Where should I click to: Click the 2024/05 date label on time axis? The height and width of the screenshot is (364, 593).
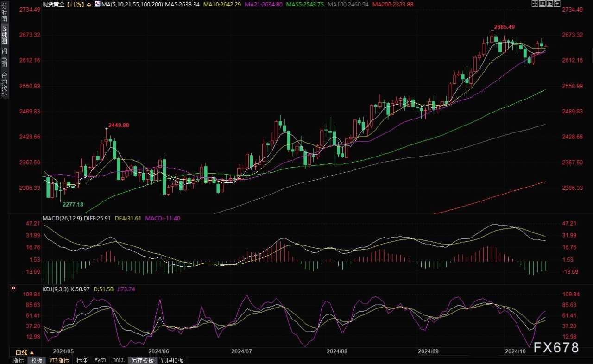pos(64,352)
